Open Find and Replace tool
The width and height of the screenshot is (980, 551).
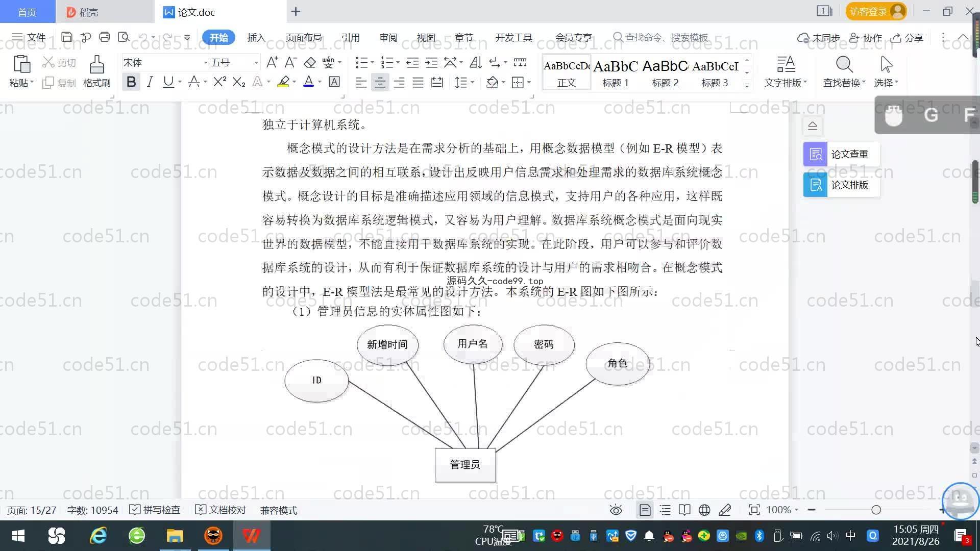844,71
